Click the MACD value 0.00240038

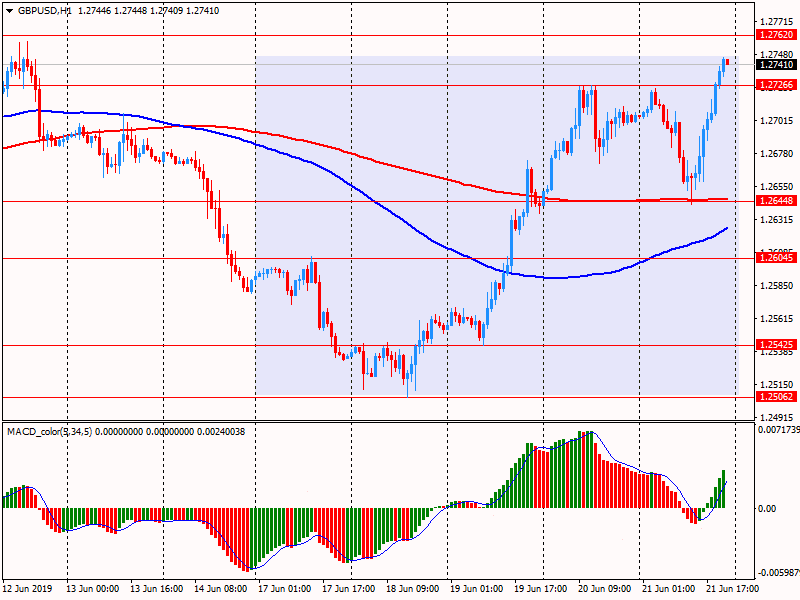220,432
